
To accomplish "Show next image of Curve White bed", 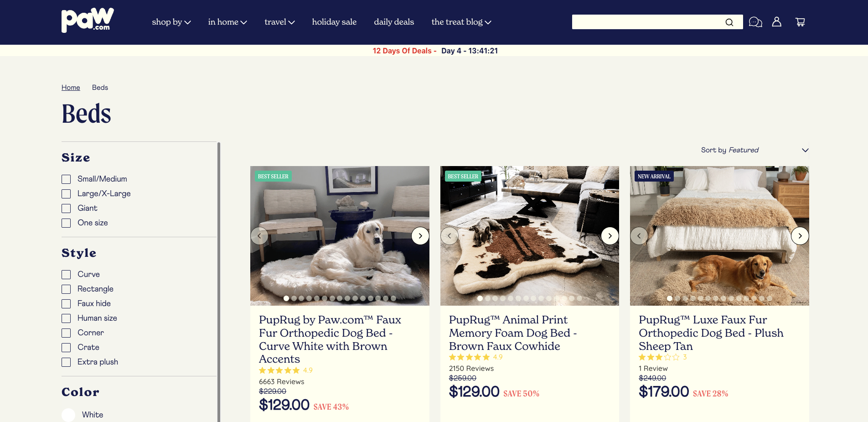I will tap(420, 236).
